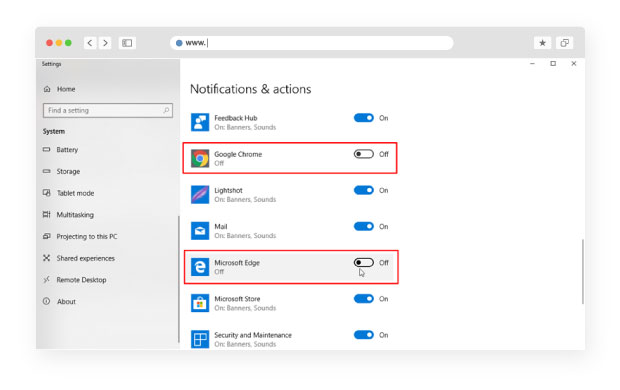Turn on Microsoft Edge notifications toggle
The image size is (620, 390).
pyautogui.click(x=364, y=262)
